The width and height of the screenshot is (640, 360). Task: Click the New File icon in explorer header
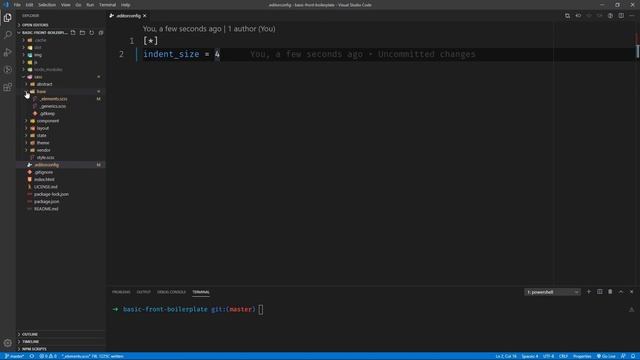(73, 33)
